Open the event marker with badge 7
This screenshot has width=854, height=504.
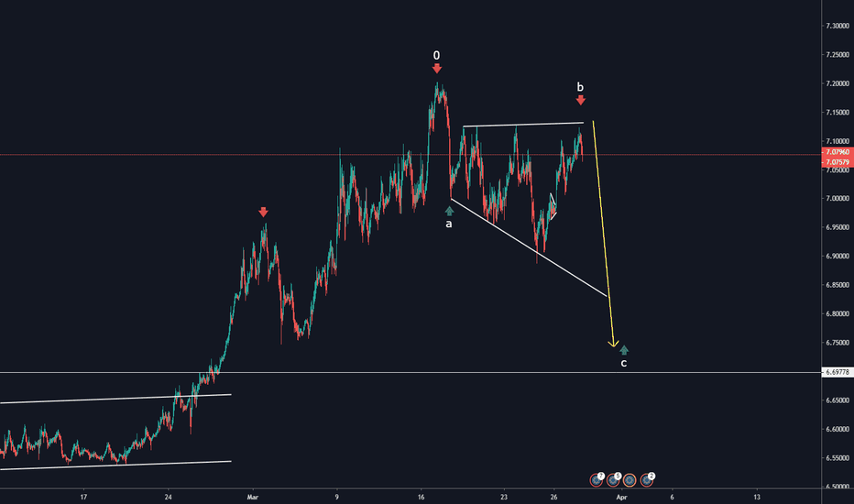(x=597, y=479)
